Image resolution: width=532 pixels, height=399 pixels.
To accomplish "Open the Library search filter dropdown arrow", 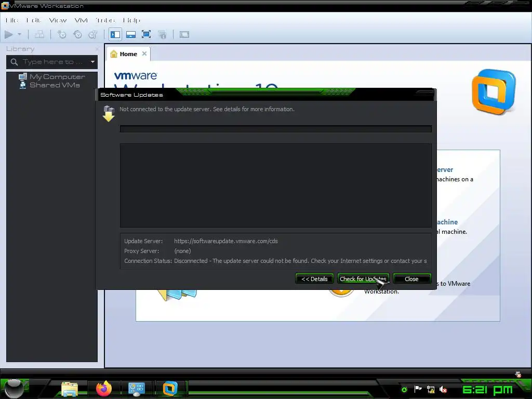I will pyautogui.click(x=92, y=62).
